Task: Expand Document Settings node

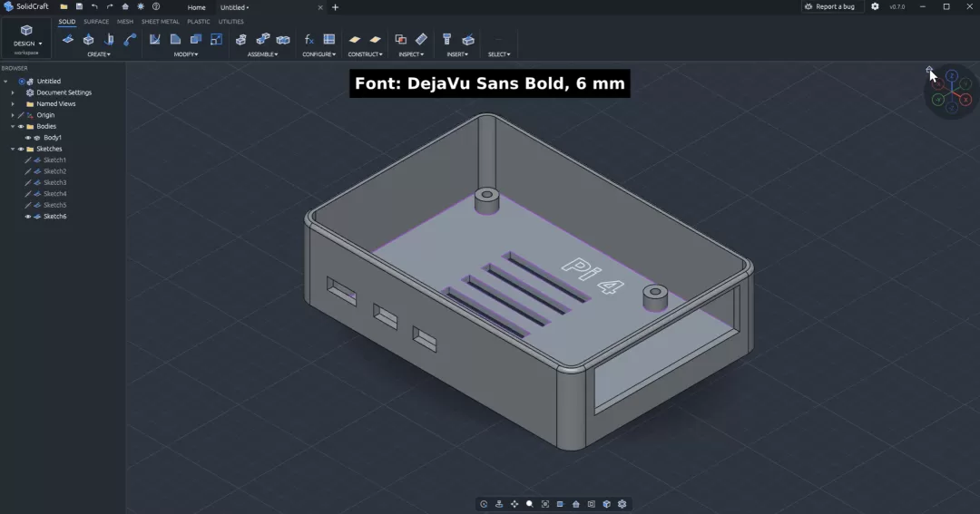Action: click(x=13, y=92)
